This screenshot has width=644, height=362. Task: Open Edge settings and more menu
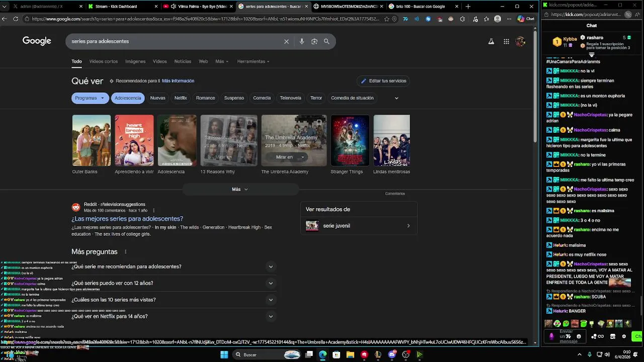[509, 19]
